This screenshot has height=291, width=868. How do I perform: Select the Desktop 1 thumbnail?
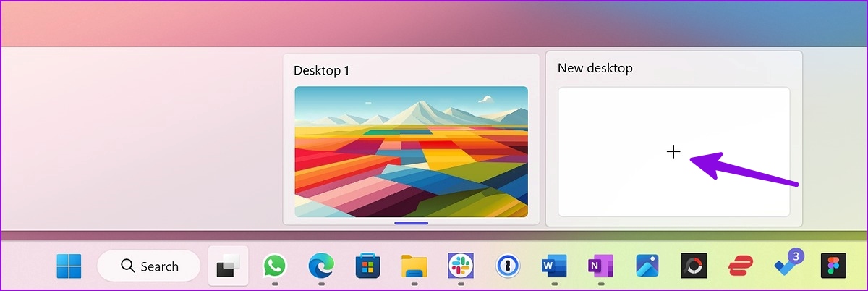[411, 151]
